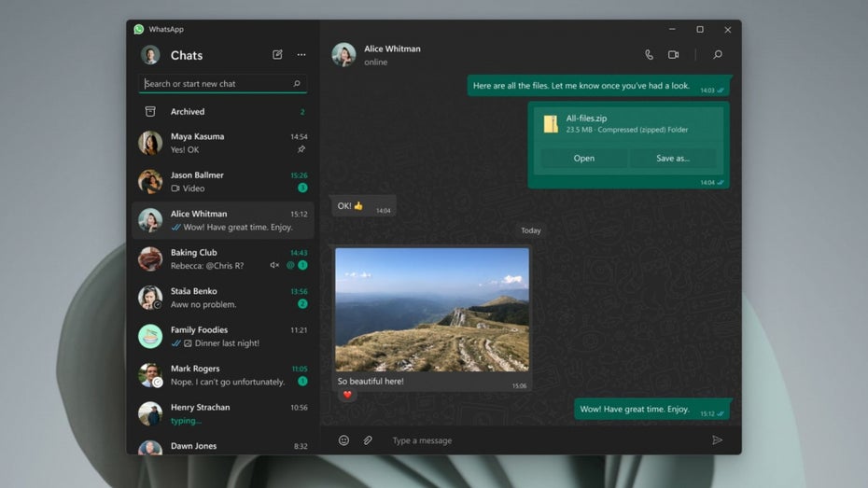Click the heart reaction under the photo
The height and width of the screenshot is (488, 868).
click(348, 395)
